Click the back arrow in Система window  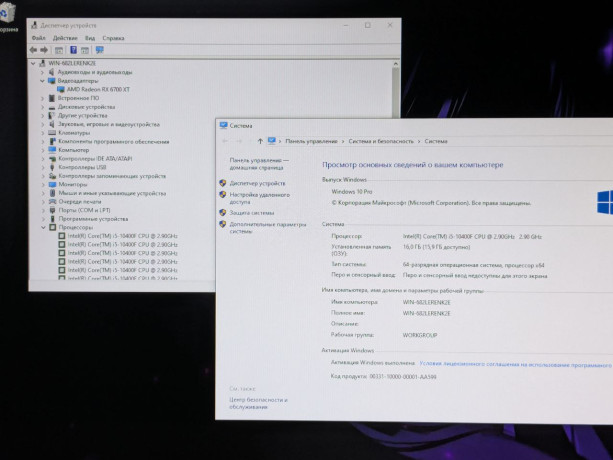click(x=225, y=141)
